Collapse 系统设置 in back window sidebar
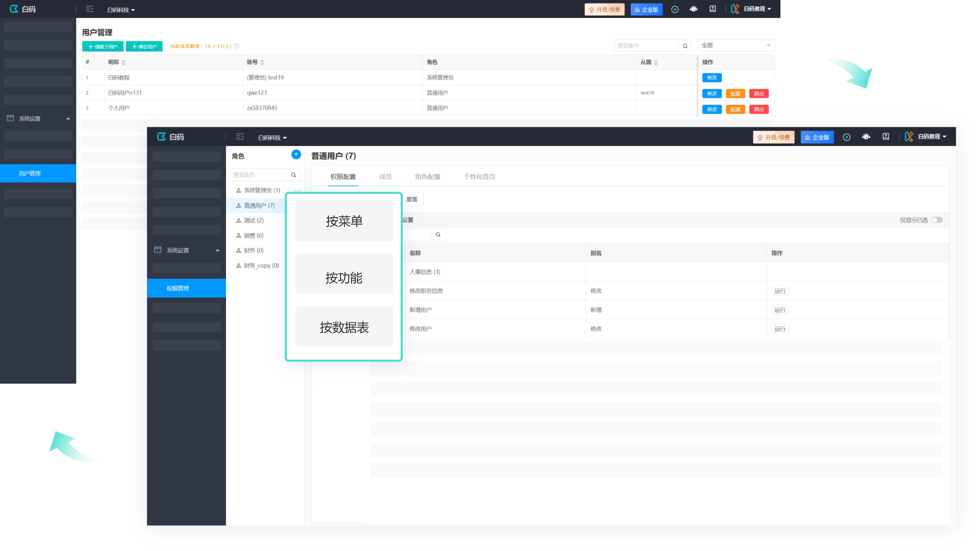980x551 pixels. [x=38, y=118]
